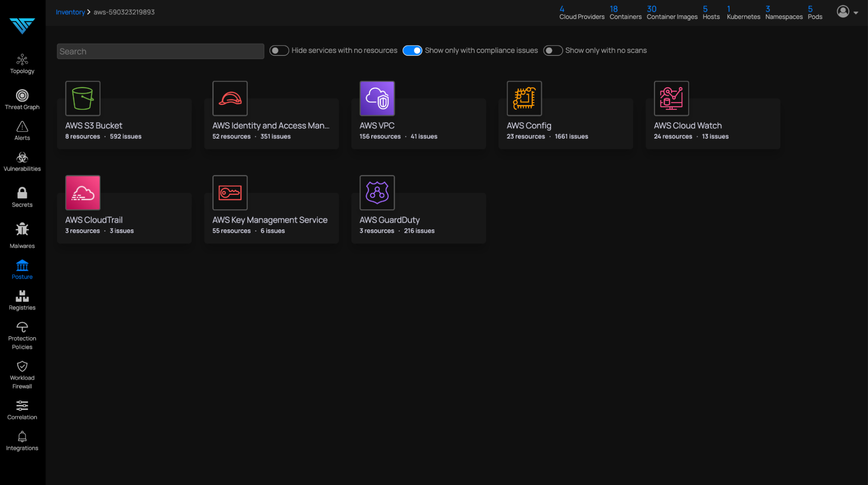Open the Threat Graph page
Image resolution: width=868 pixels, height=485 pixels.
click(x=22, y=99)
